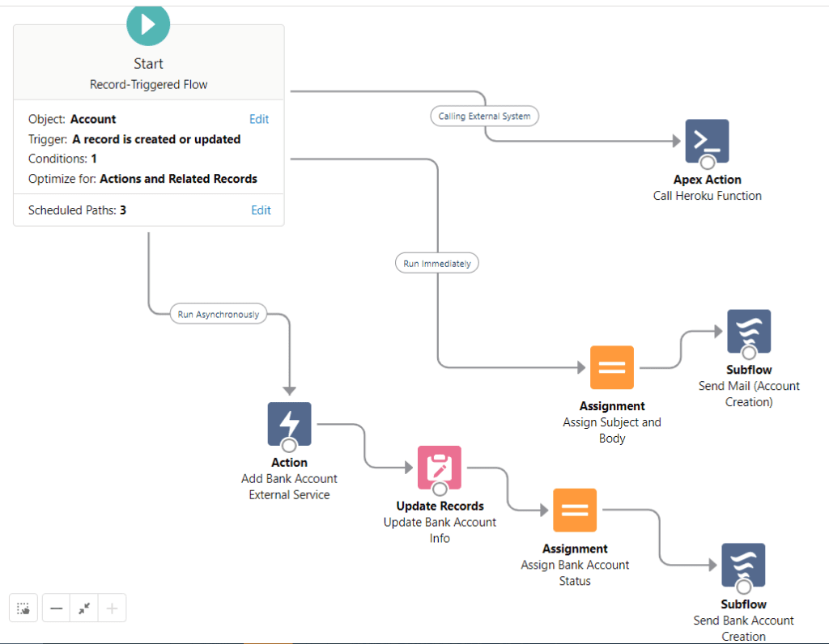The image size is (829, 644).
Task: Click the Assign Bank Account Status Assignment icon
Action: pyautogui.click(x=574, y=510)
